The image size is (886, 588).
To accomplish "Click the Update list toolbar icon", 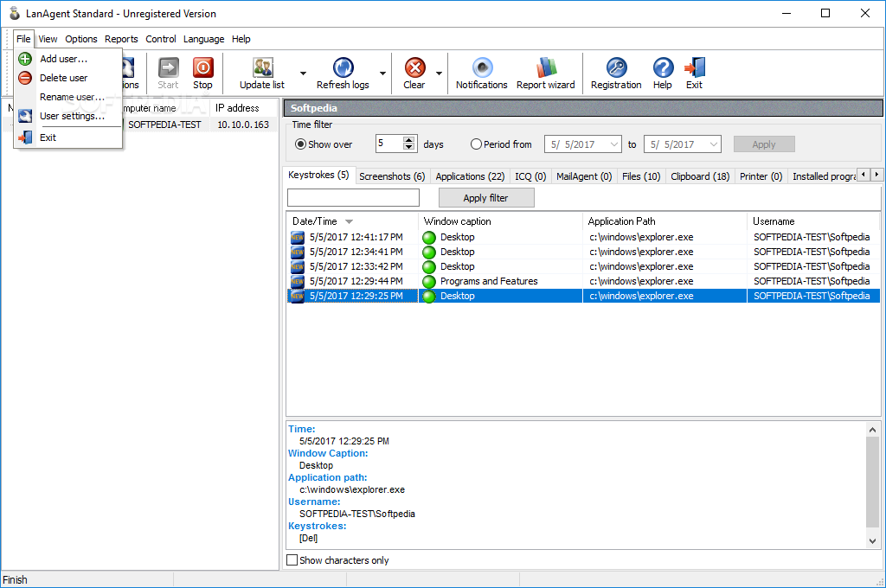I will [x=263, y=67].
